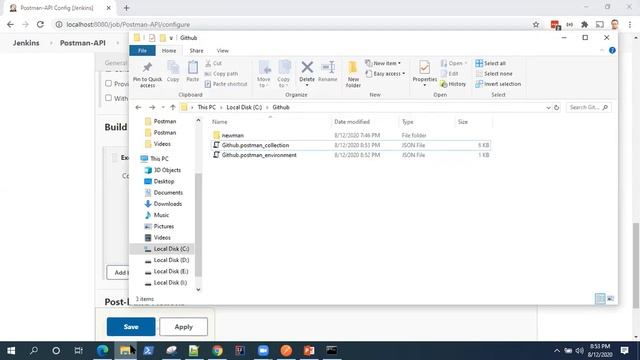Reload the Jenkins browser page
The height and width of the screenshot is (360, 640).
tap(40, 24)
